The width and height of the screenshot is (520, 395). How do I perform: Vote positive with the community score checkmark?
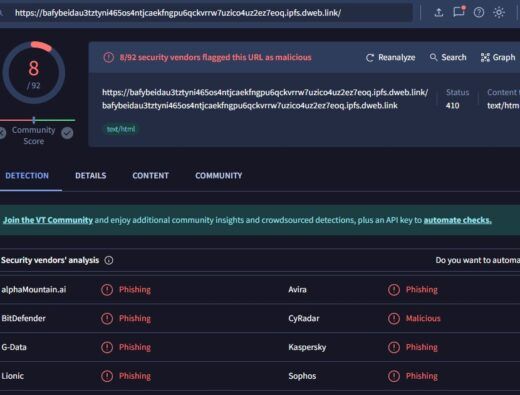coord(67,133)
